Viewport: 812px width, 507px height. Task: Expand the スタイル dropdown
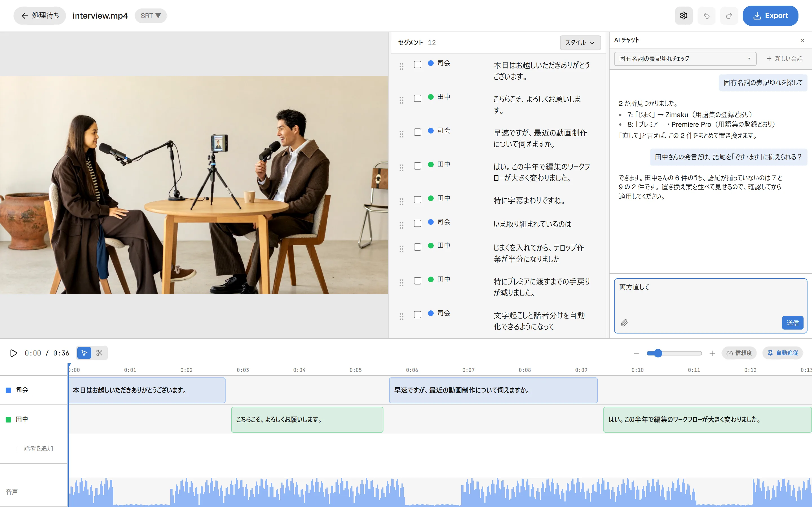(580, 43)
